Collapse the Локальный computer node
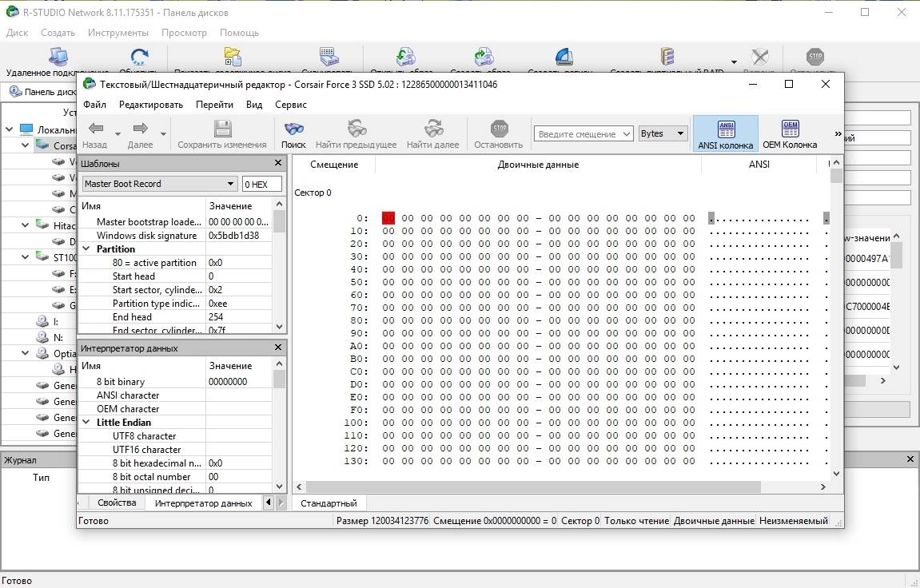 point(10,129)
